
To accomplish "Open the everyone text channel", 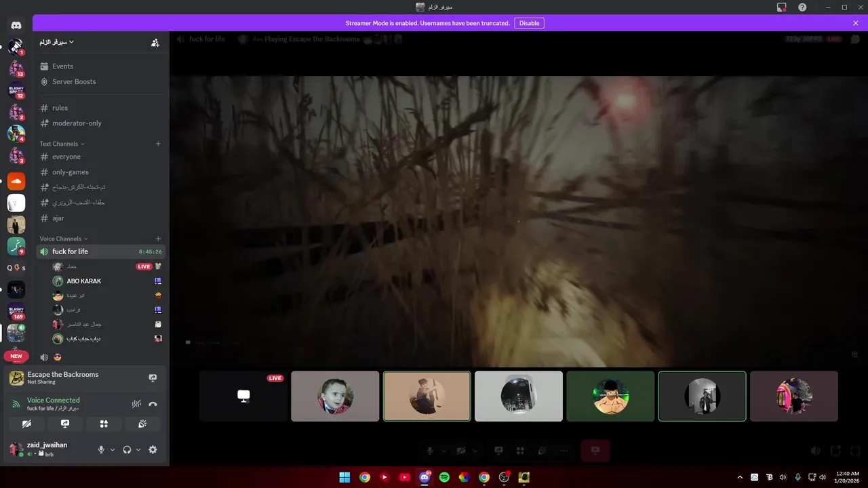I will (x=100, y=157).
